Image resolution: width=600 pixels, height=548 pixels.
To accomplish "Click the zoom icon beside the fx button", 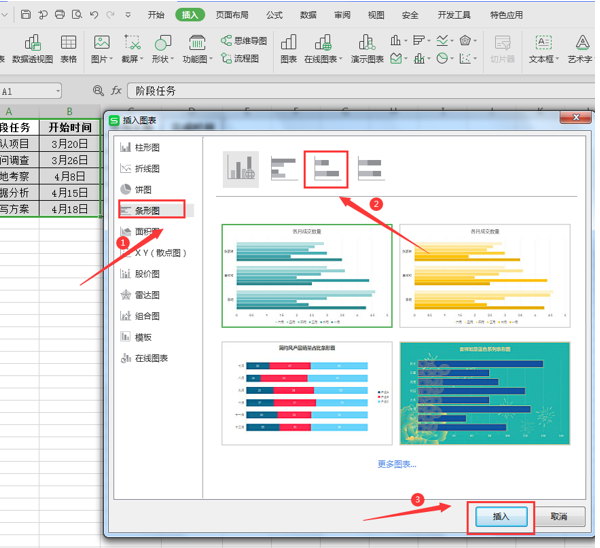I will click(x=98, y=91).
